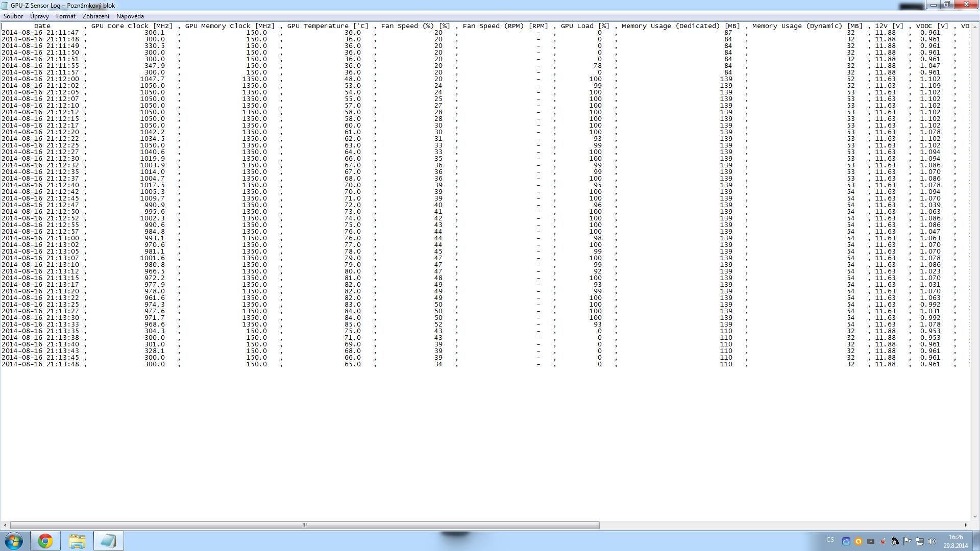Open the network connection tray icon
The width and height of the screenshot is (980, 551).
click(919, 541)
